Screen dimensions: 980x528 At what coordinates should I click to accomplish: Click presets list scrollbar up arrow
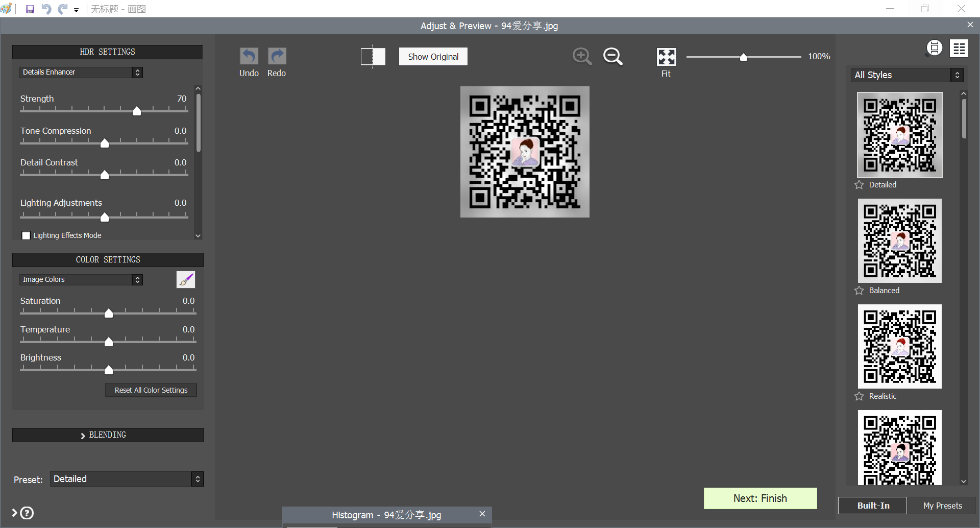(x=964, y=93)
